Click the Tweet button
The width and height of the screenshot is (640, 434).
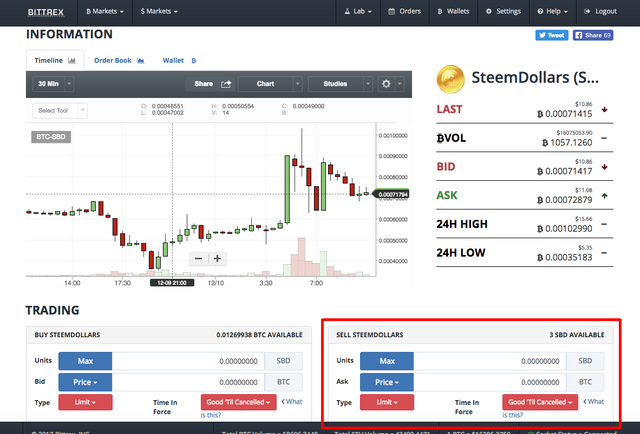click(x=551, y=35)
